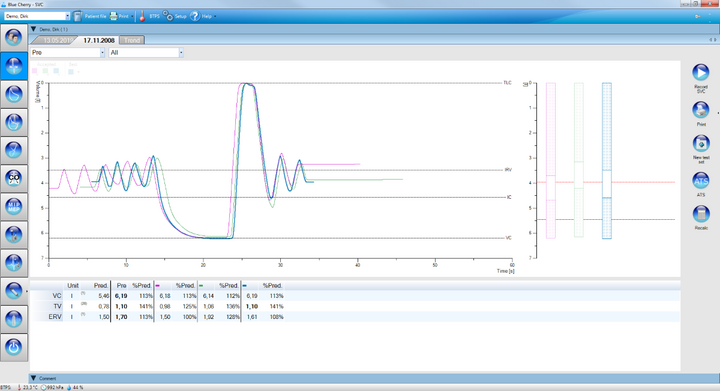The width and height of the screenshot is (720, 391).
Task: Toggle the blue Best trial swatch
Action: [71, 71]
